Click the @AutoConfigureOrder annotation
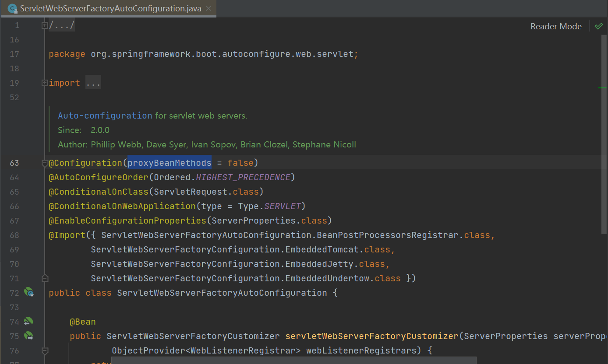 click(x=99, y=177)
